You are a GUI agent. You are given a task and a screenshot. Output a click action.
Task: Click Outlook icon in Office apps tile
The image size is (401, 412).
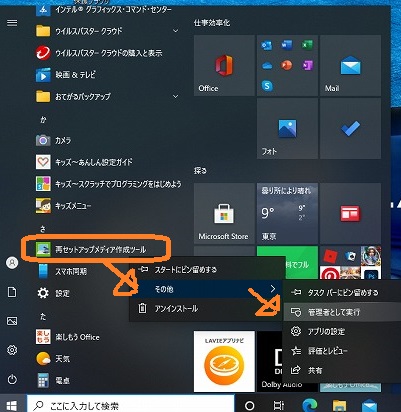(267, 46)
